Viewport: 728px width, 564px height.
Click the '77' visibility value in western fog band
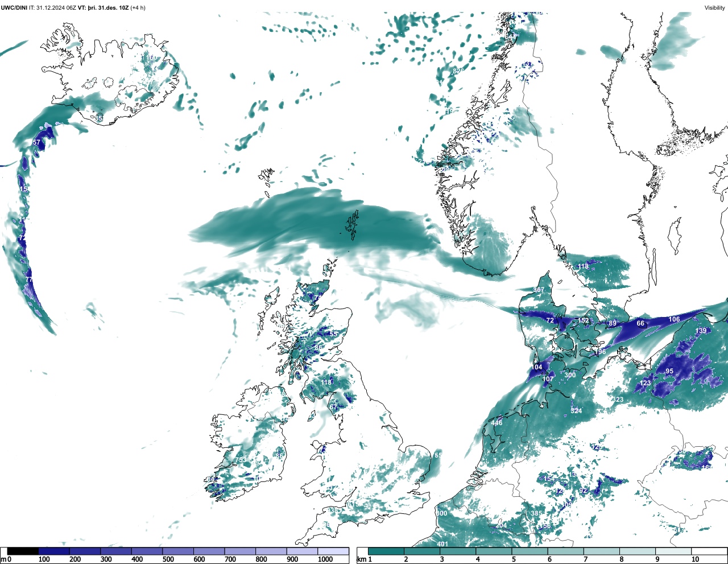tap(29, 280)
